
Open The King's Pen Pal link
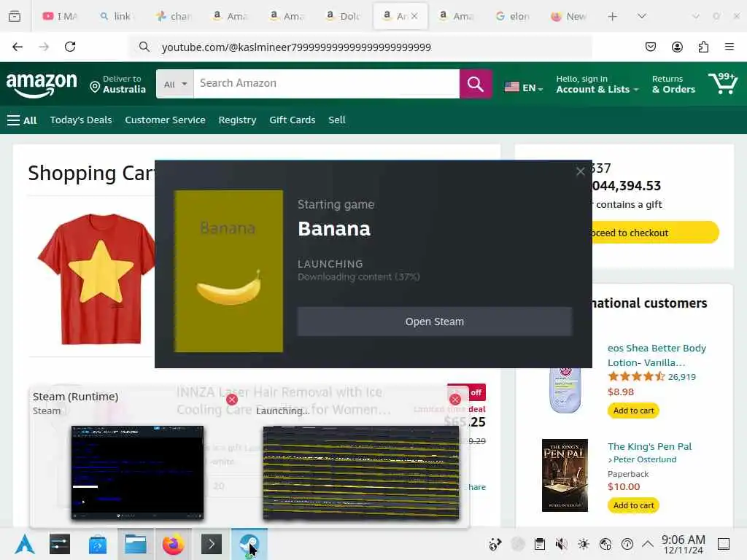(649, 446)
